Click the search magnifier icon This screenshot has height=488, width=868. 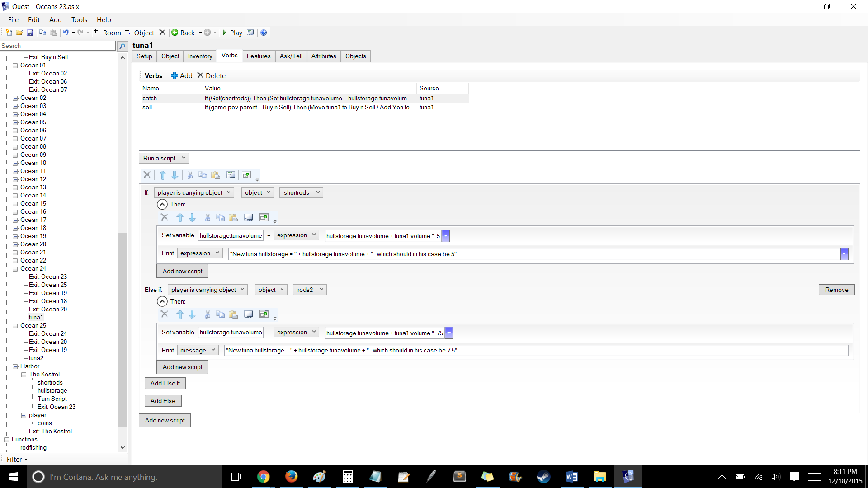(x=122, y=46)
